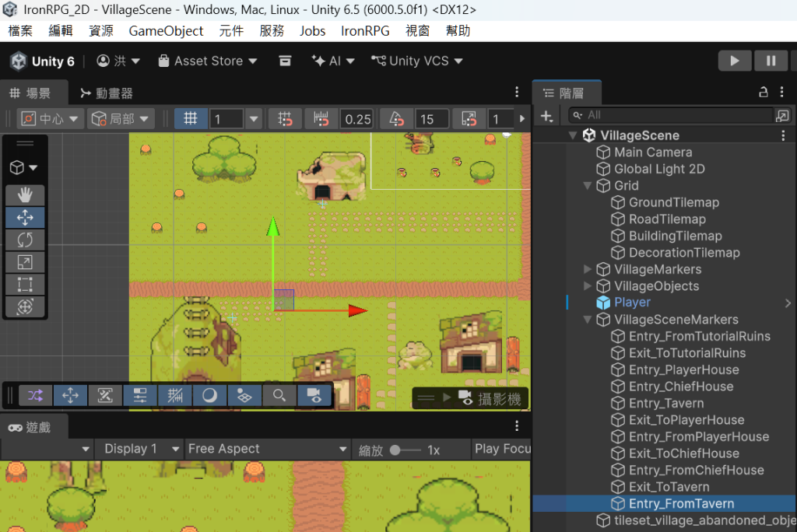
Task: Toggle grid snapping icon
Action: (285, 119)
